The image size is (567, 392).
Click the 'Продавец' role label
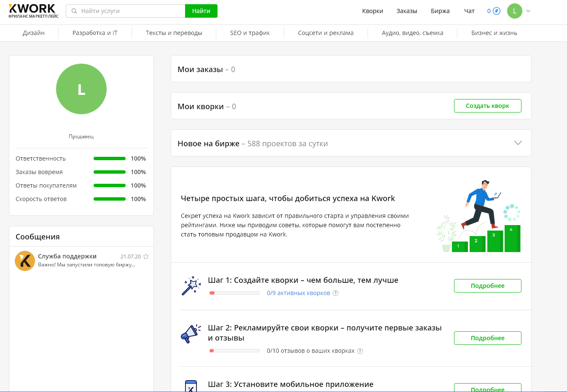pos(81,137)
